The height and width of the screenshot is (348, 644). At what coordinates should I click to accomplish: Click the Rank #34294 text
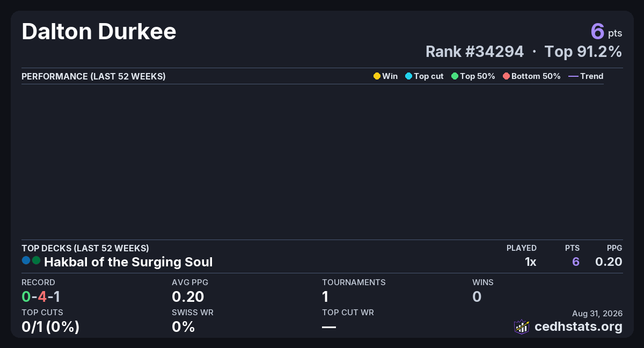[474, 52]
